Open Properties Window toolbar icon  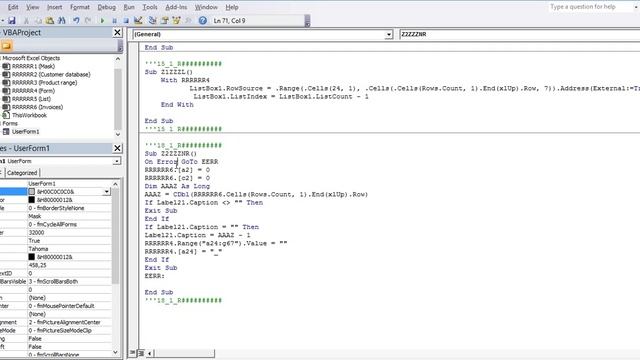[x=164, y=20]
